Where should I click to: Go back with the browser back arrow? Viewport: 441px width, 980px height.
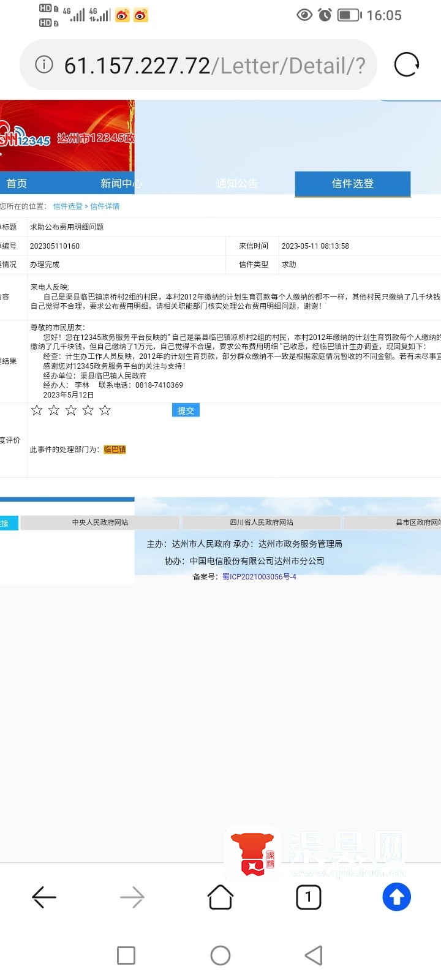[44, 897]
